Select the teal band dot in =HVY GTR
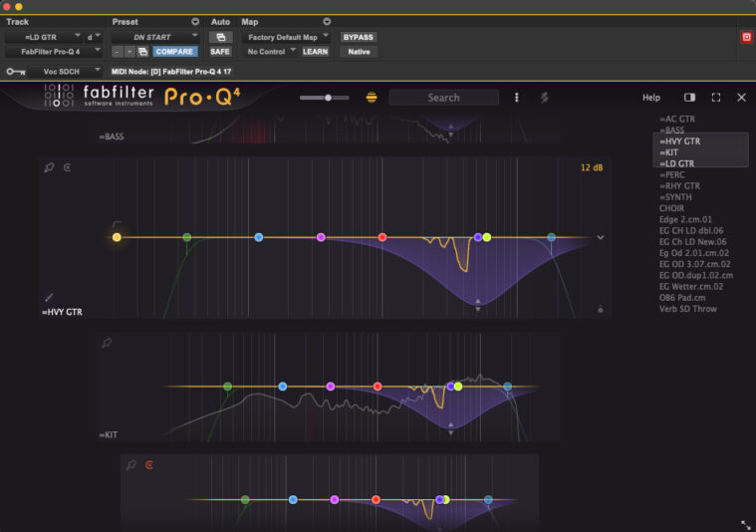The width and height of the screenshot is (756, 532). tap(551, 237)
